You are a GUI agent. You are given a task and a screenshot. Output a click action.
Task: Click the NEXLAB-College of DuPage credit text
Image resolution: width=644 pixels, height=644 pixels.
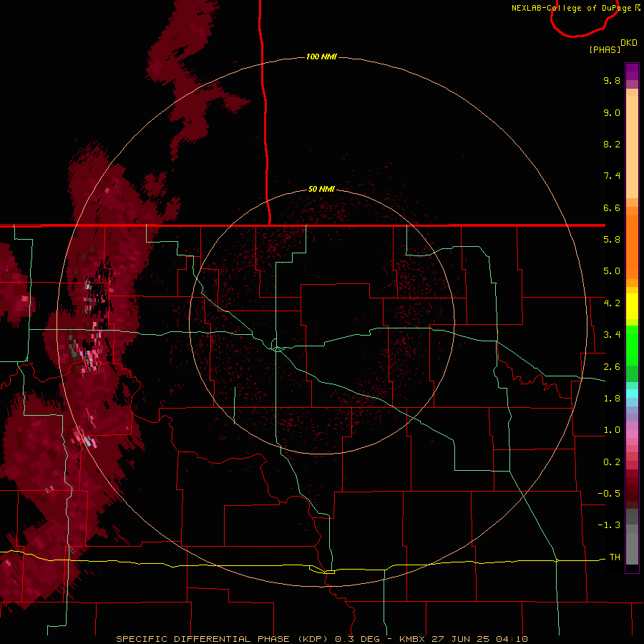pyautogui.click(x=575, y=8)
